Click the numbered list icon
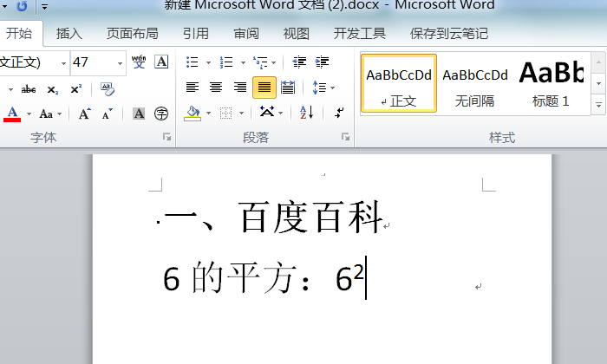The image size is (607, 364). coord(226,62)
